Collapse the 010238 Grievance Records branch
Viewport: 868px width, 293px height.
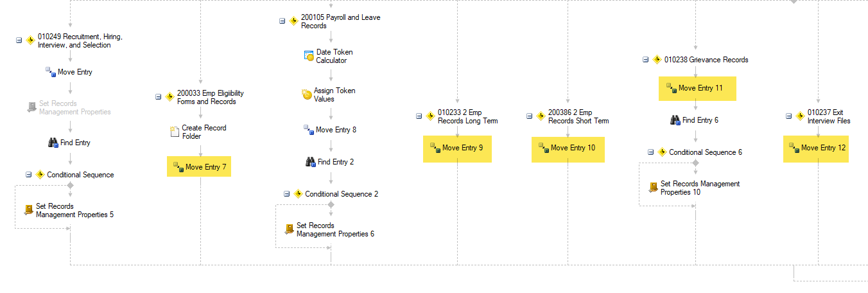click(645, 60)
